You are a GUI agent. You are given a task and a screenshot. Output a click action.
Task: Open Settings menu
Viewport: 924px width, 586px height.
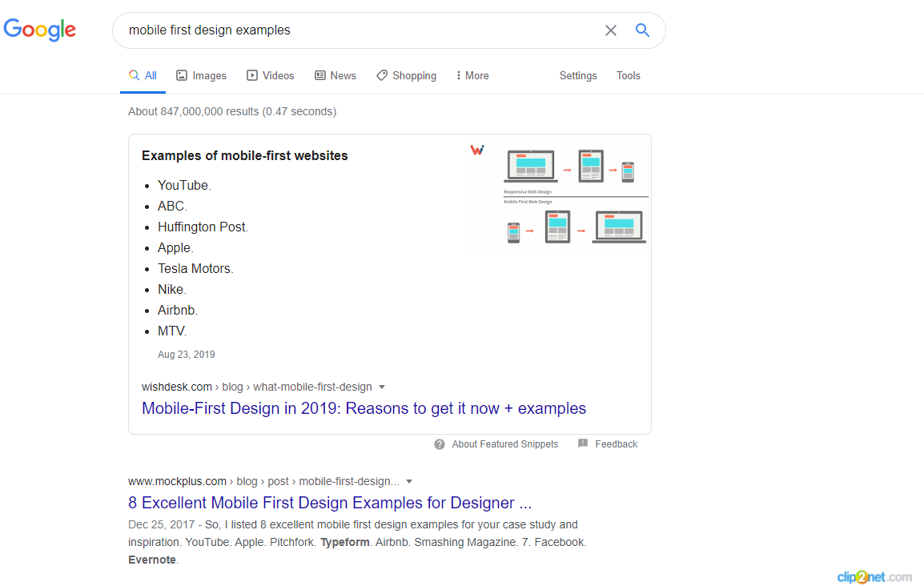pos(578,75)
